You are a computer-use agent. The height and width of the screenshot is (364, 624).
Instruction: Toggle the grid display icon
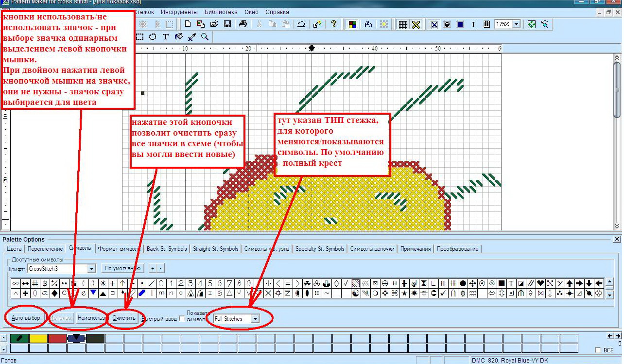tap(402, 24)
